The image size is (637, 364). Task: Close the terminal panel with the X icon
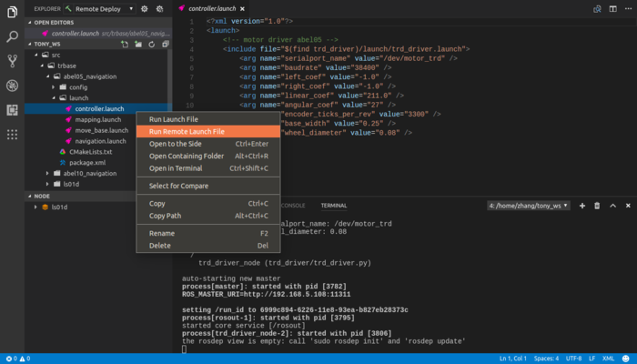[628, 206]
